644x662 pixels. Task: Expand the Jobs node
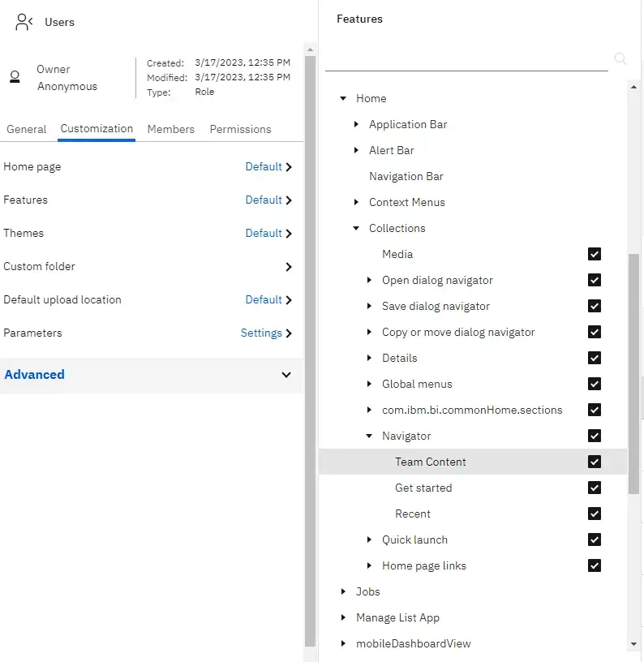click(x=343, y=591)
